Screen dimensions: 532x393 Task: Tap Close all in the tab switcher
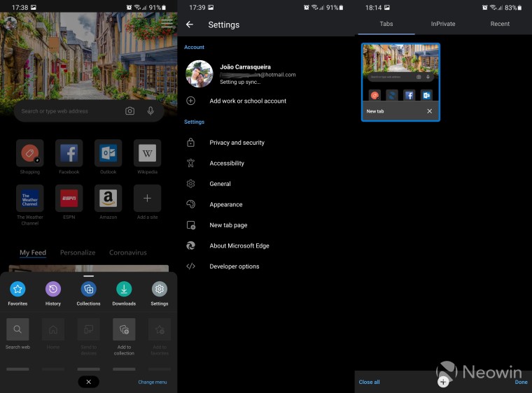pos(369,382)
